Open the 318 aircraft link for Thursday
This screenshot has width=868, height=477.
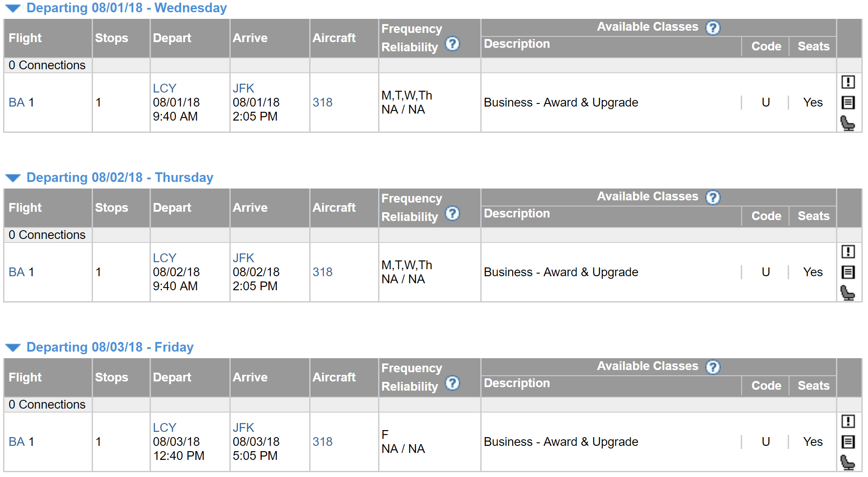(322, 272)
